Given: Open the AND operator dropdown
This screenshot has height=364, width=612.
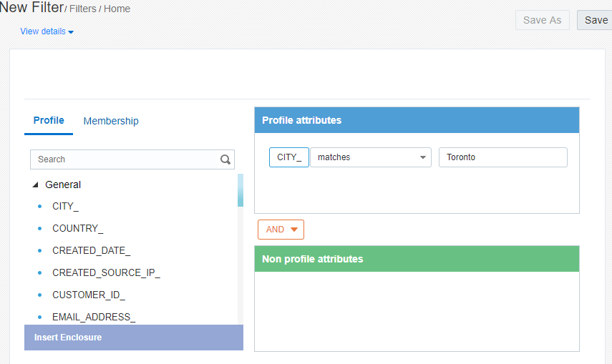Looking at the screenshot, I should click(x=281, y=230).
